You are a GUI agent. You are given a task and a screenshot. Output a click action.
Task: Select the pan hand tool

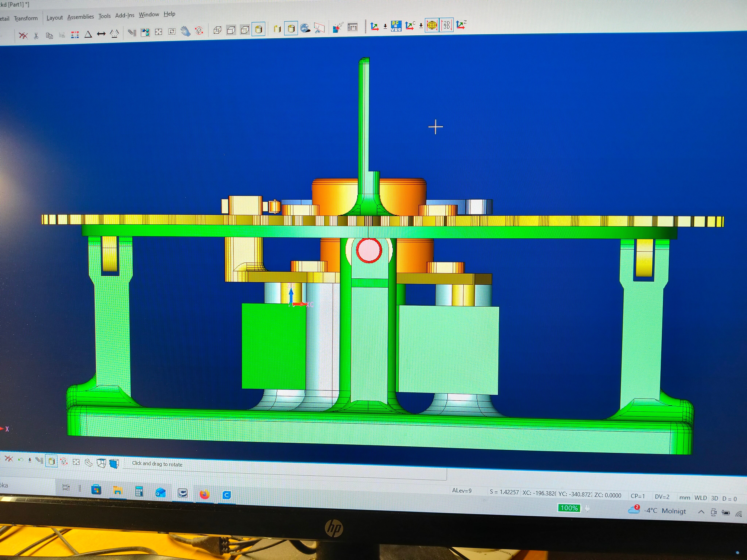185,31
